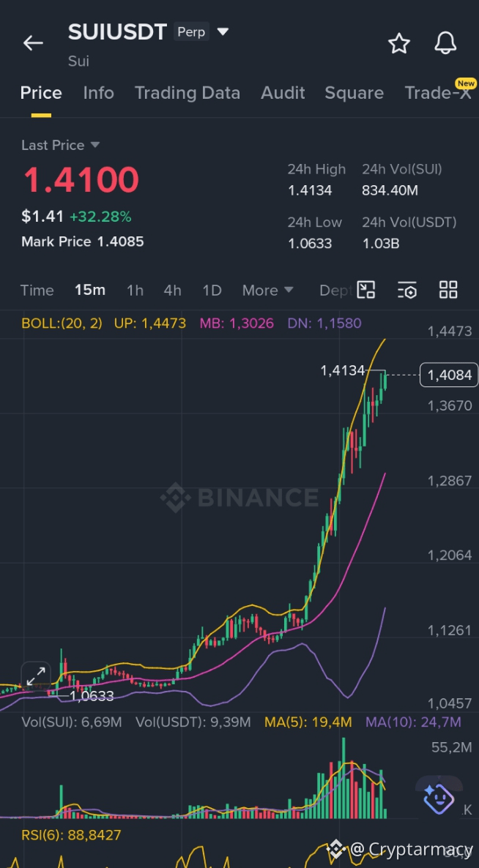Tap the 24h Low value 1.0633

(310, 244)
